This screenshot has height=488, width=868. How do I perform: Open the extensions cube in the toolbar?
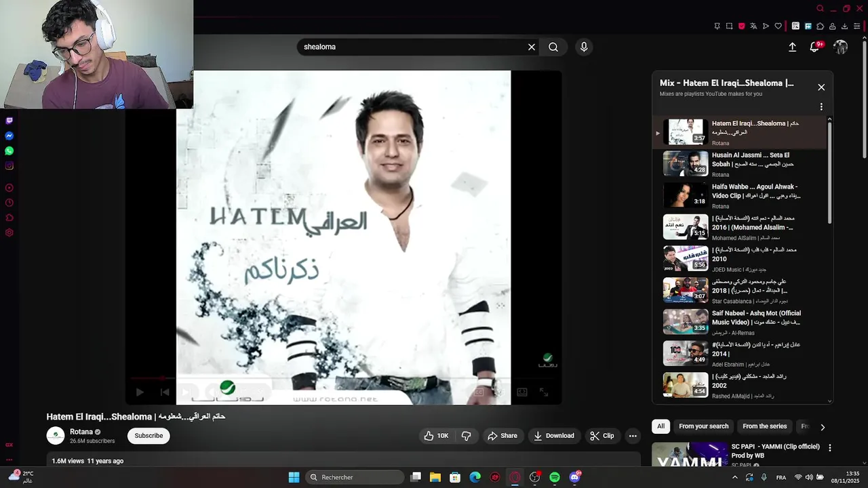click(820, 26)
